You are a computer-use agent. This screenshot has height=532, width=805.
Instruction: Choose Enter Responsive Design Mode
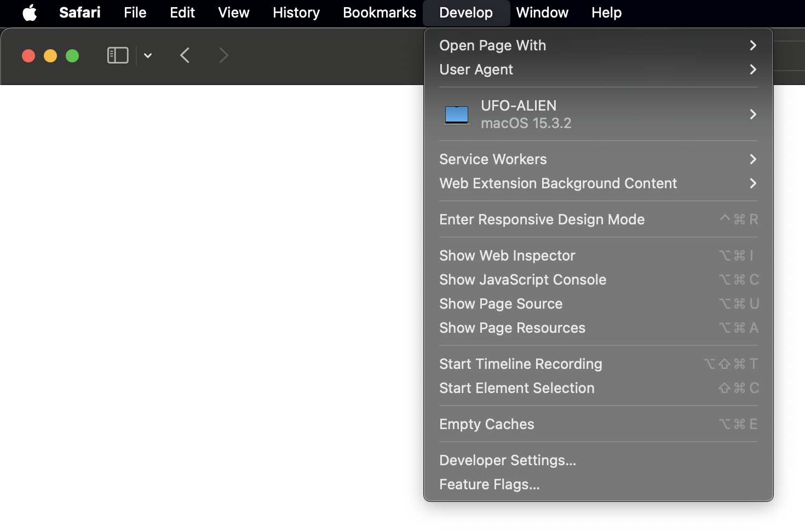pyautogui.click(x=599, y=219)
